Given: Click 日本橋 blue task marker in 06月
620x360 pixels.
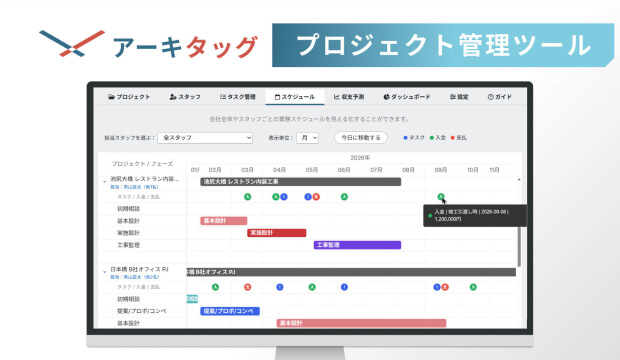Looking at the screenshot, I should point(344,287).
